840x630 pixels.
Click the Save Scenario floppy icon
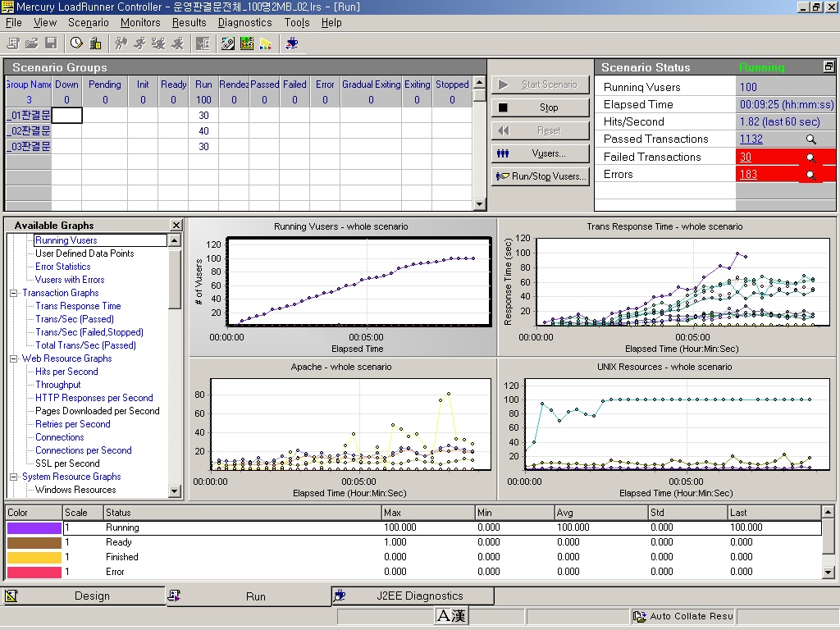51,43
